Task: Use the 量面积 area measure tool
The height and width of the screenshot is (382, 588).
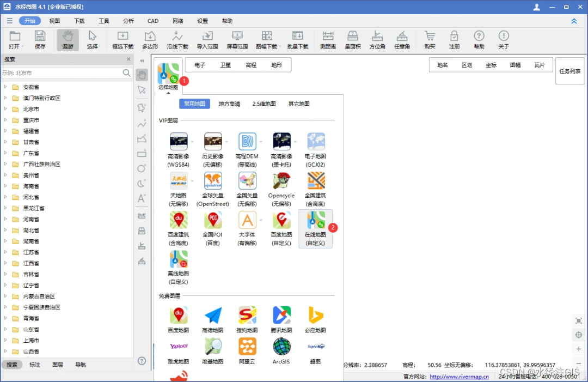Action: click(x=352, y=40)
